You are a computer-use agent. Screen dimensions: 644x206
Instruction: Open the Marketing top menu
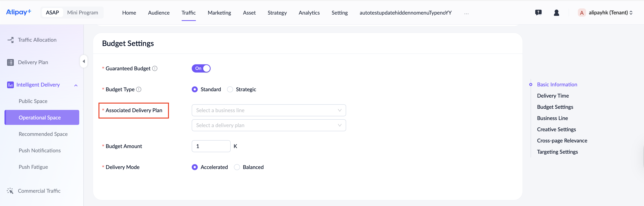(x=219, y=13)
